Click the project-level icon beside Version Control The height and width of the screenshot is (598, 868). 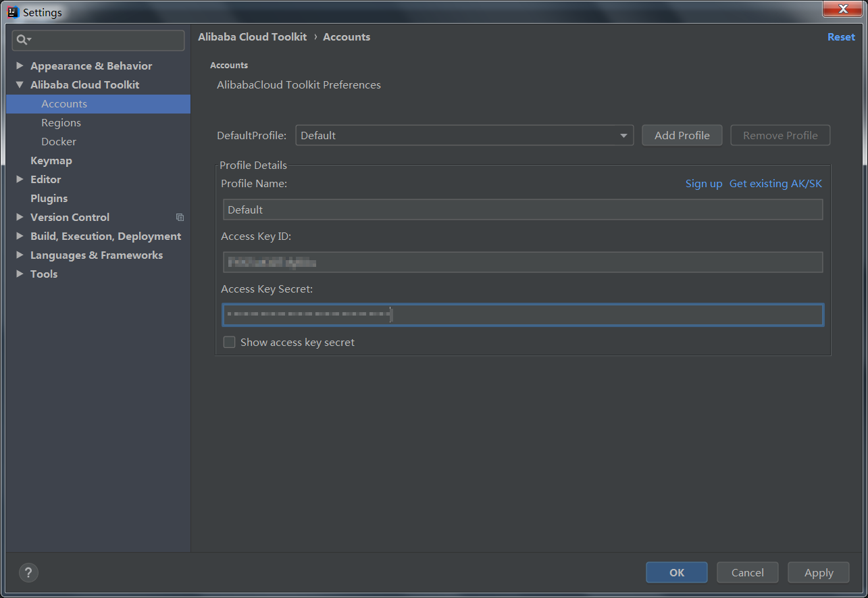180,218
